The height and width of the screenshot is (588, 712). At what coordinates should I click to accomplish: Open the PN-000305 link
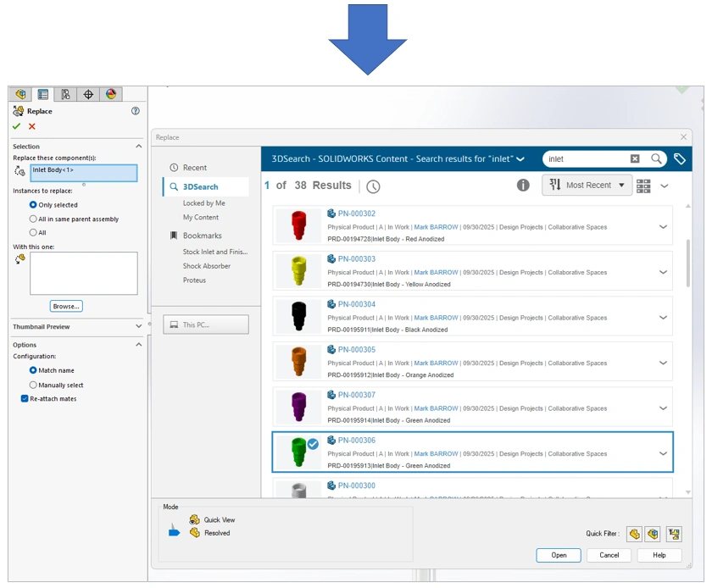click(357, 350)
